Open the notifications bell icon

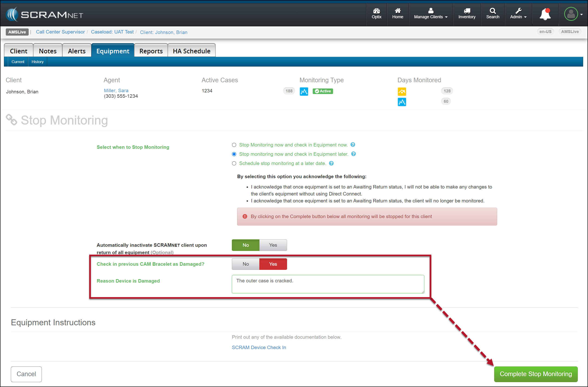click(x=545, y=14)
